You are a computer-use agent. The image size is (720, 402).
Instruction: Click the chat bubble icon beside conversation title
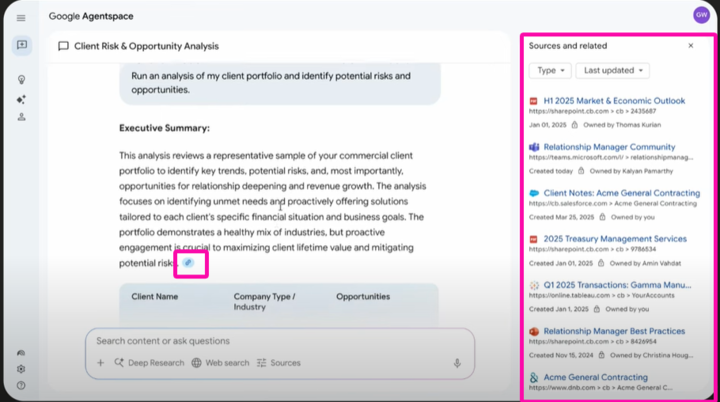click(x=63, y=46)
